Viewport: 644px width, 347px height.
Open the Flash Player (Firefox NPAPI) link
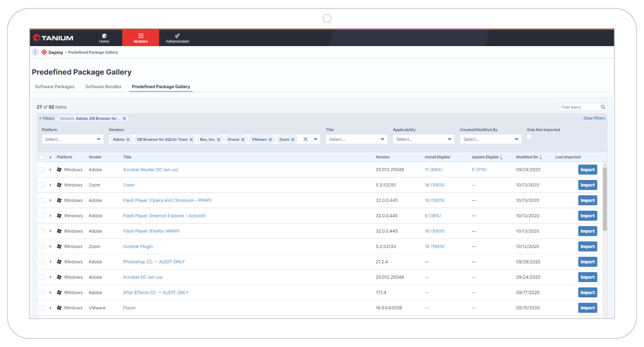(151, 231)
